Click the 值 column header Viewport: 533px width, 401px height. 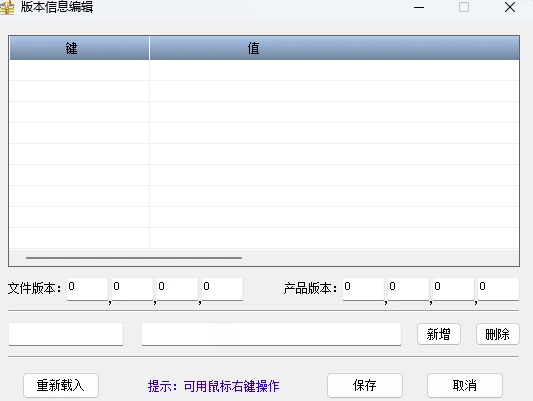(334, 48)
